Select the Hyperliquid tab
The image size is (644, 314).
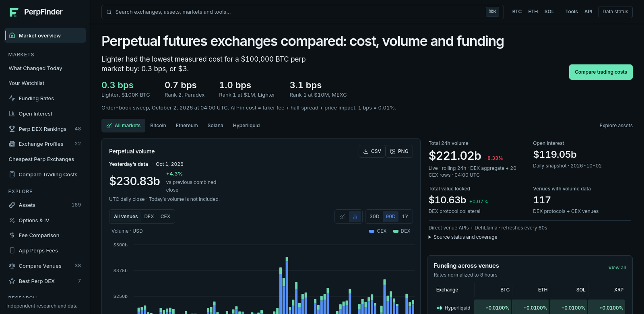coord(246,126)
